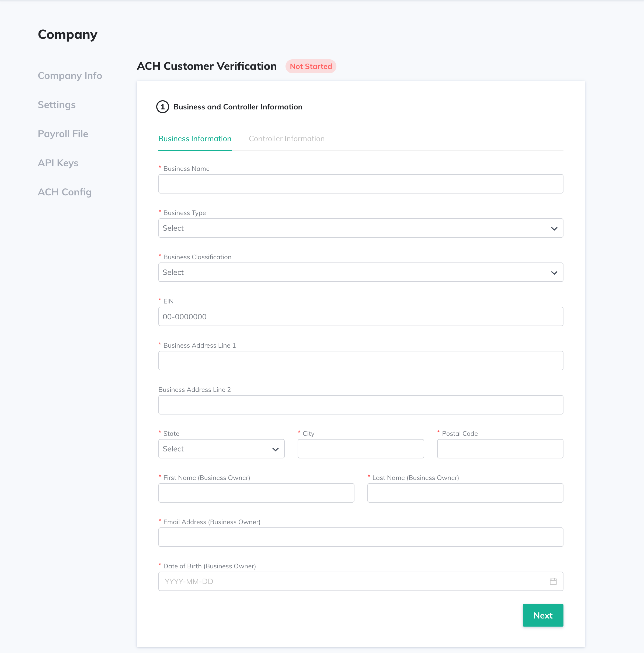Click the calendar icon in Date of Birth
The width and height of the screenshot is (644, 653).
click(553, 581)
